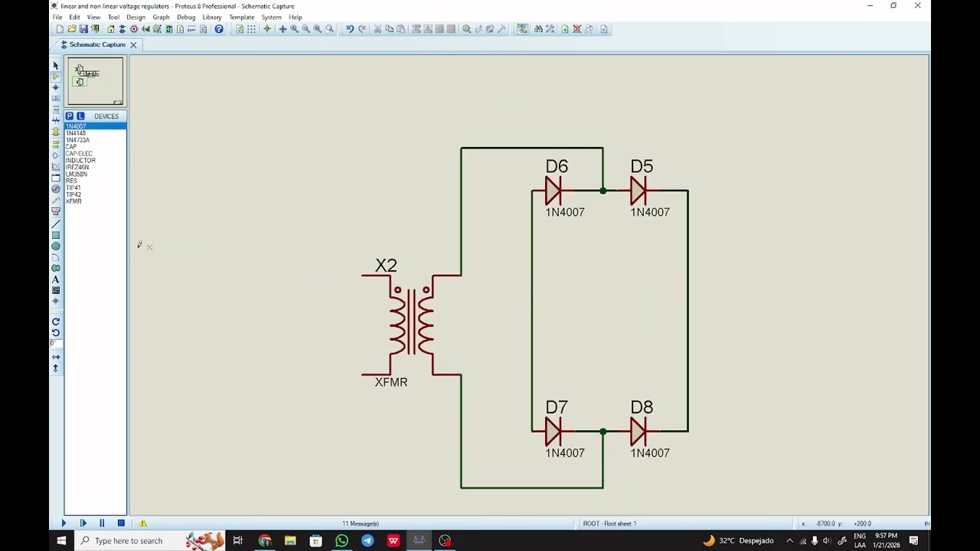Click the Rotate Anti-Clockwise icon
Image resolution: width=980 pixels, height=551 pixels.
point(56,332)
